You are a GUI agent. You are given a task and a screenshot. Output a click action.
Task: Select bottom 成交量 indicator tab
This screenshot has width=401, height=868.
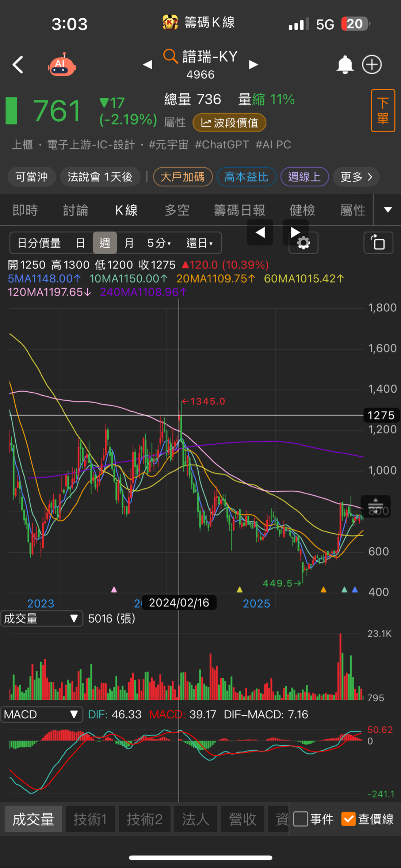(33, 819)
